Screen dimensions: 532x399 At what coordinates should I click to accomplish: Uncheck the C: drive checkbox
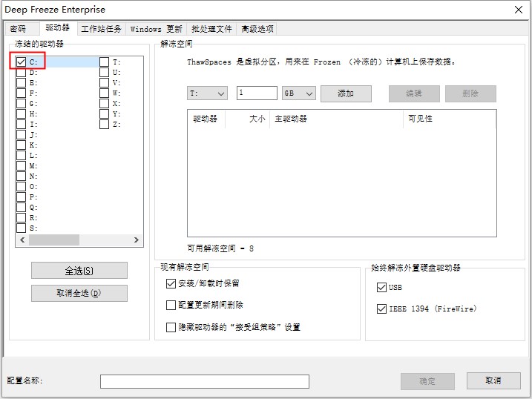21,62
